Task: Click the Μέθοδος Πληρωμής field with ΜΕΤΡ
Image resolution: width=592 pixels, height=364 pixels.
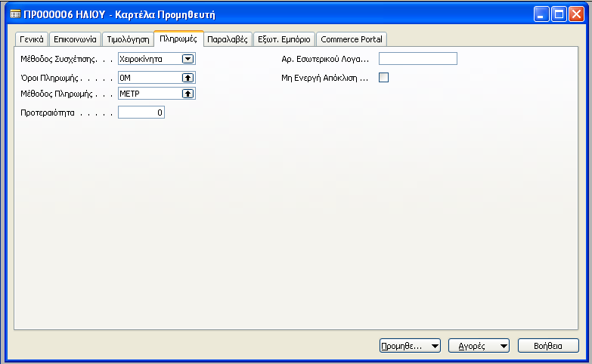Action: point(157,94)
